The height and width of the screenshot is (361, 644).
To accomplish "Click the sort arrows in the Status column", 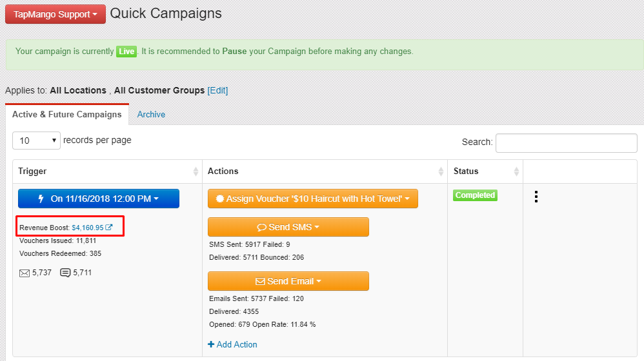I will click(x=516, y=171).
